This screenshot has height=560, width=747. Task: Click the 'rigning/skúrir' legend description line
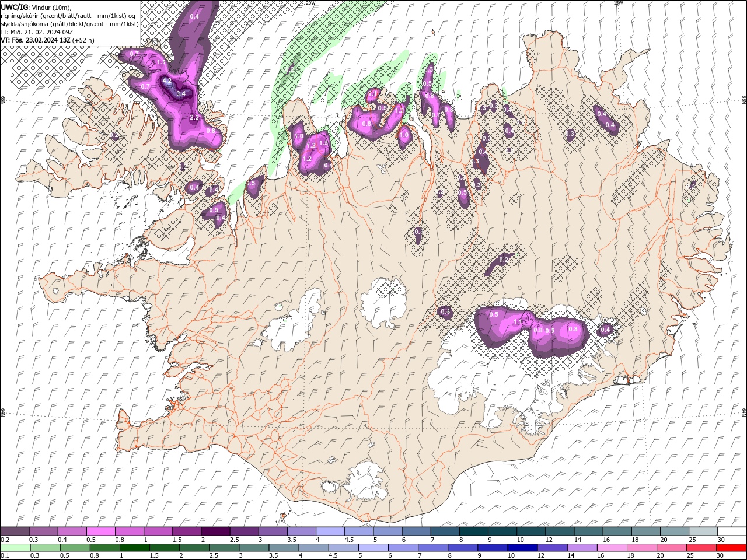68,16
